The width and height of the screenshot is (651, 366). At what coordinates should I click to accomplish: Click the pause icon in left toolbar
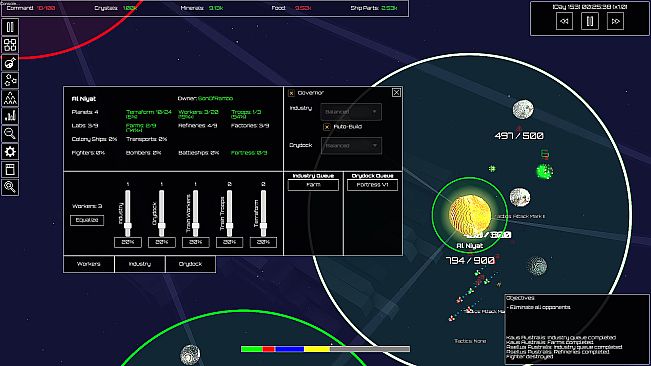click(10, 27)
